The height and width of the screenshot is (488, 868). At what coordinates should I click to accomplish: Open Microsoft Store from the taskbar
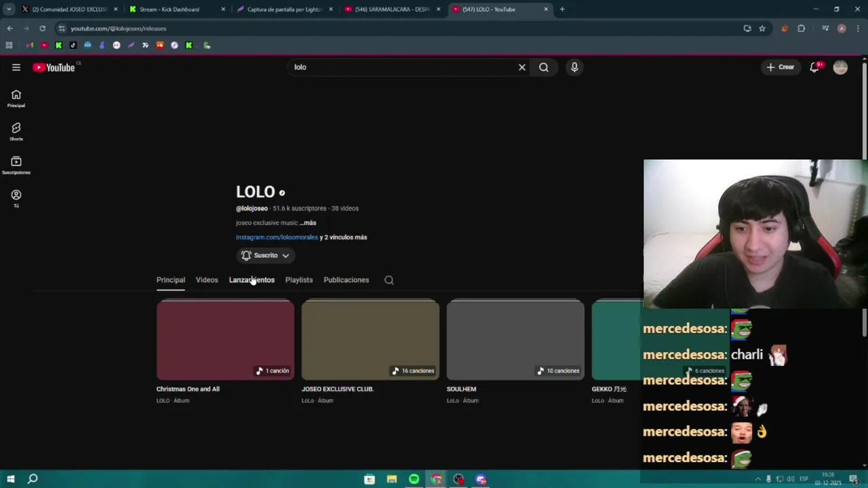coord(370,479)
